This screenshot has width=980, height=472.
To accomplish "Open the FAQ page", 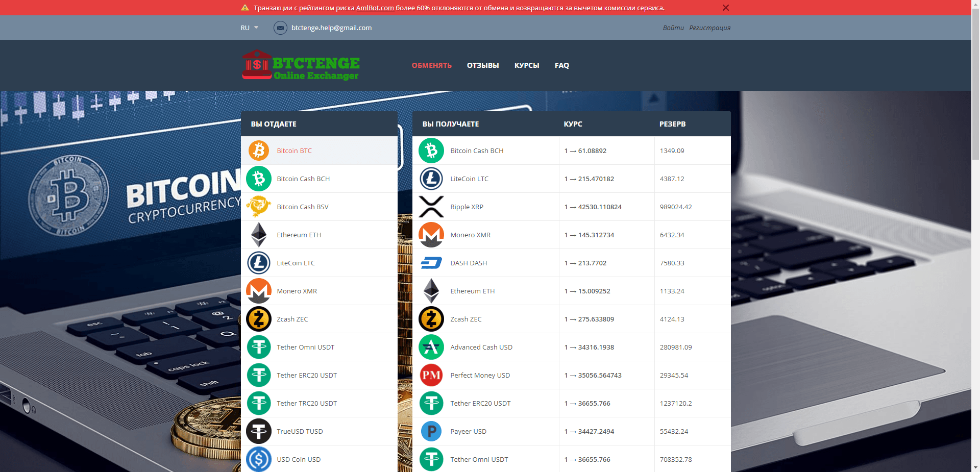I will [x=561, y=65].
